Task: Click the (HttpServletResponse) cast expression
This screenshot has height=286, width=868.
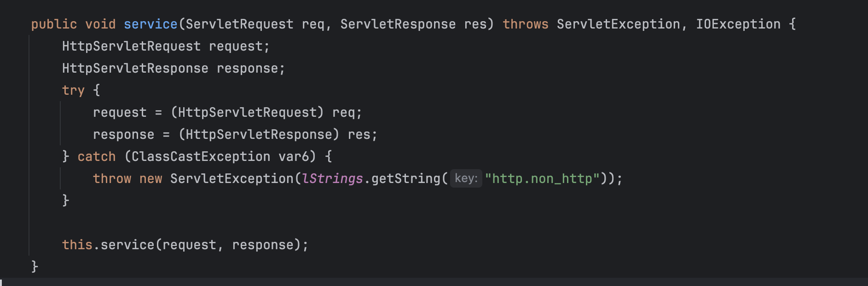Action: 259,134
